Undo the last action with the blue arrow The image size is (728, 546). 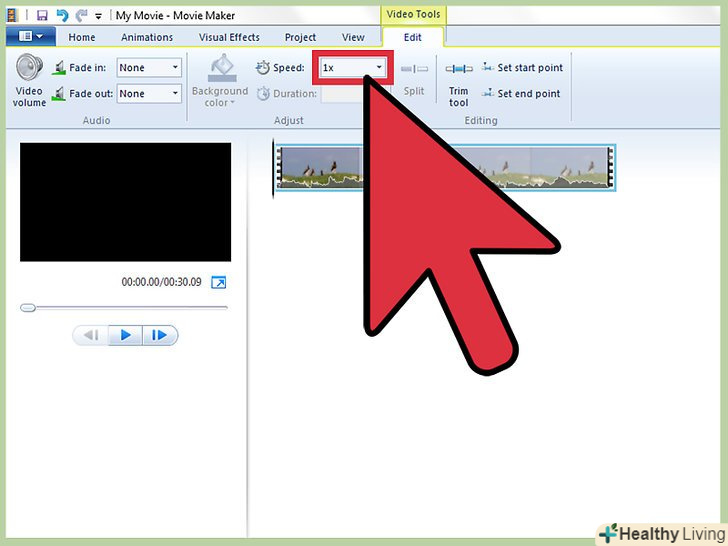[x=62, y=16]
